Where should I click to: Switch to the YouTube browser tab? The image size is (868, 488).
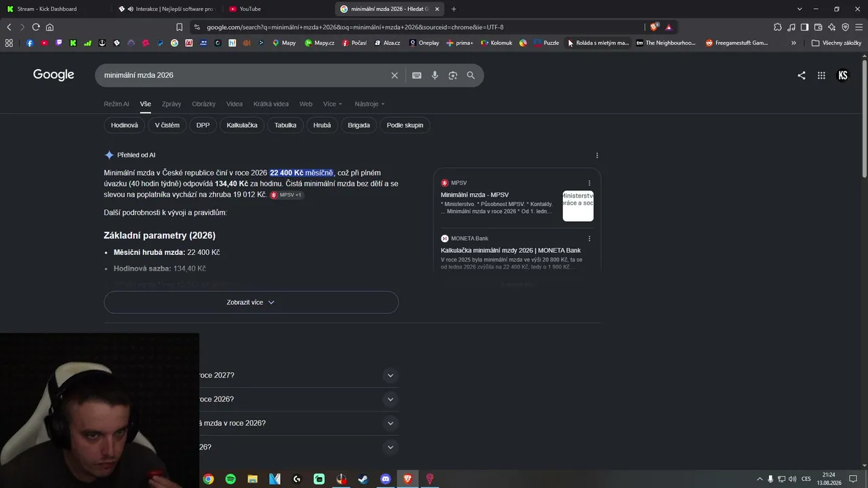[277, 9]
